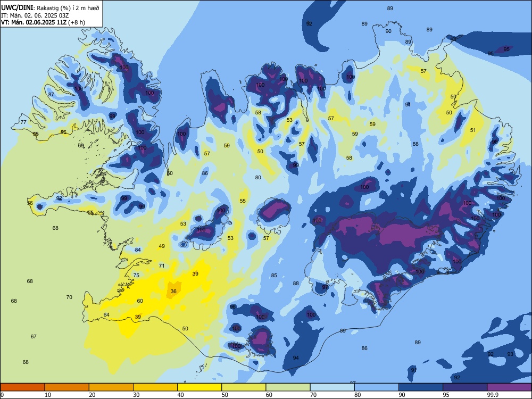Select the pale yellow 50–60 legend swatch
The height and width of the screenshot is (399, 532).
pyautogui.click(x=244, y=387)
